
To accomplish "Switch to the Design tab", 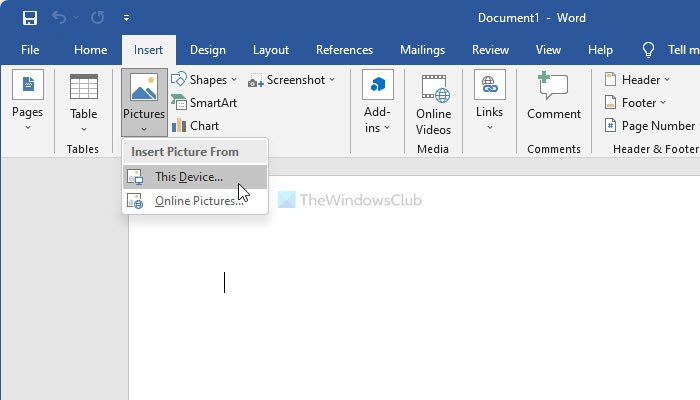I will (x=208, y=50).
